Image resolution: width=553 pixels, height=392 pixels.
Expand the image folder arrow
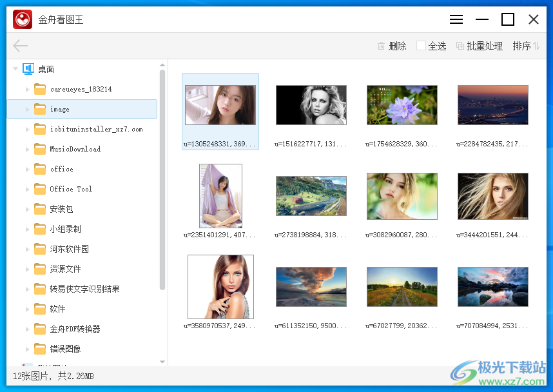pos(27,110)
